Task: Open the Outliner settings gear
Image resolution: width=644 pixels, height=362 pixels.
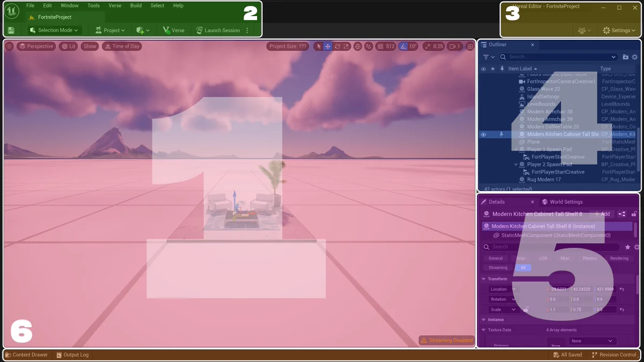Action: (634, 57)
